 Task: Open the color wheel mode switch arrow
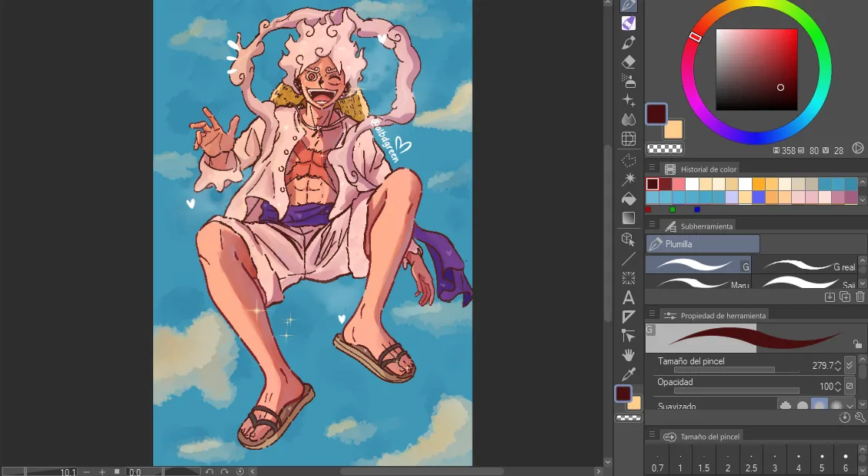point(857,148)
